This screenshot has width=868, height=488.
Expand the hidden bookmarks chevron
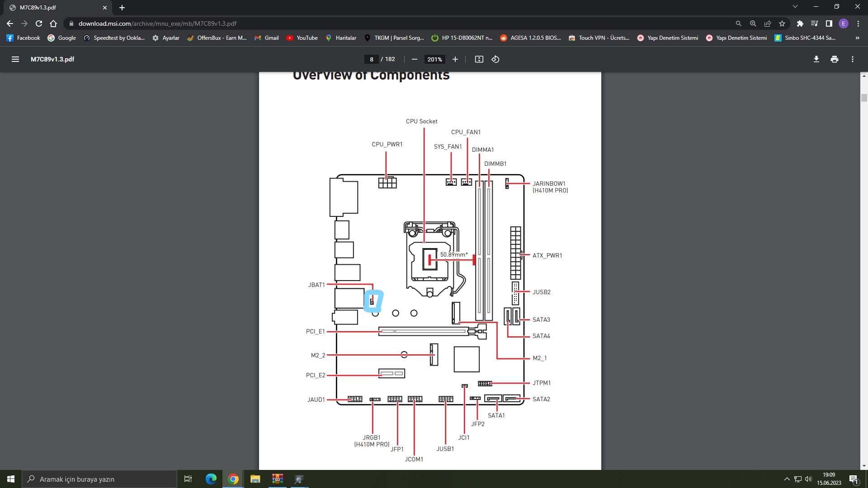857,38
